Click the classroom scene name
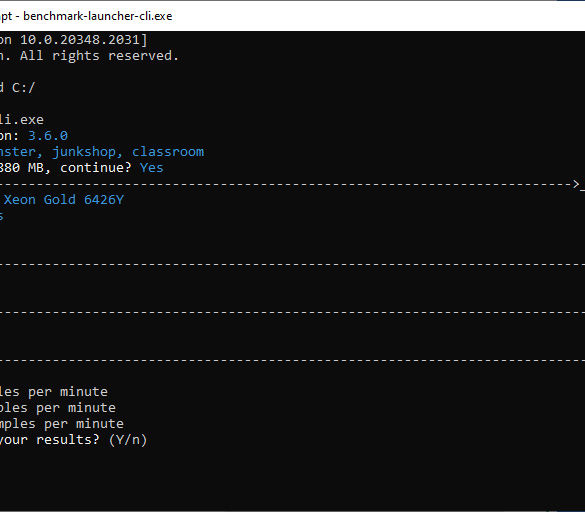585x512 pixels. tap(168, 152)
